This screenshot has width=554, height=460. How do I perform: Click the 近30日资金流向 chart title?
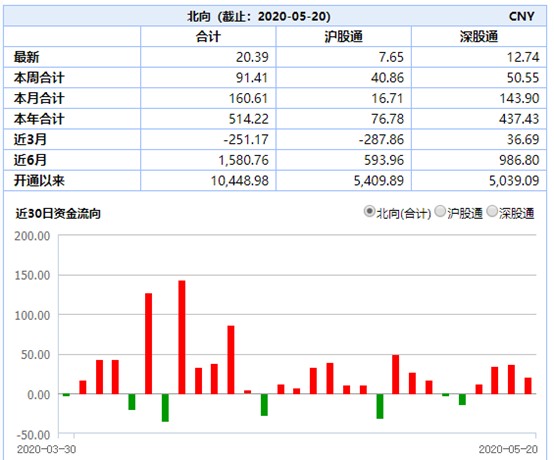tap(58, 214)
